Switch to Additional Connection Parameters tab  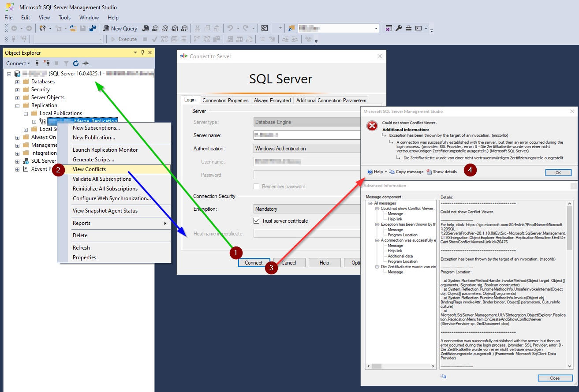click(331, 101)
